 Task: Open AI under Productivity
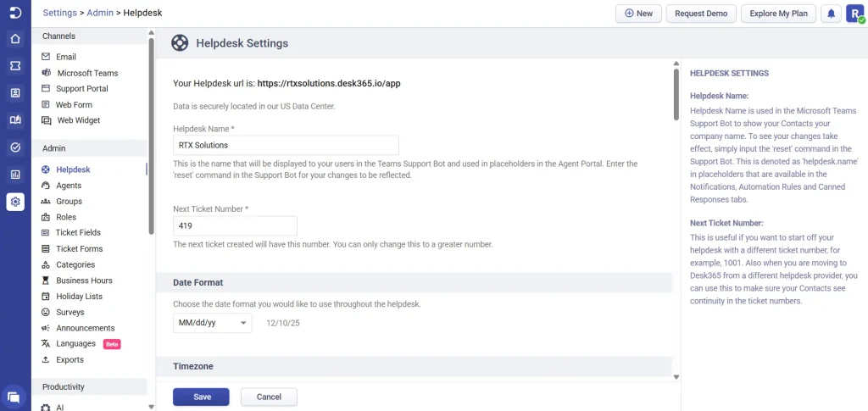click(x=60, y=408)
